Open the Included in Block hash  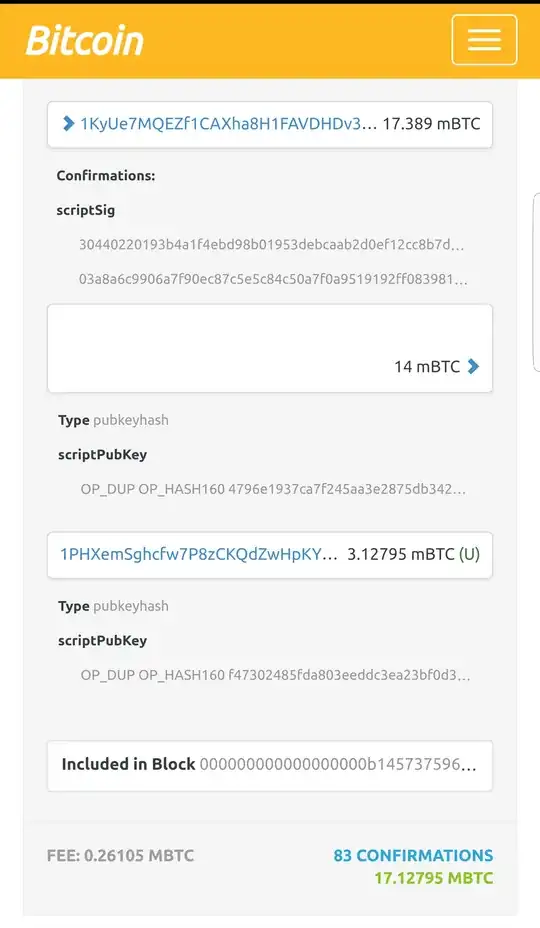click(x=338, y=764)
